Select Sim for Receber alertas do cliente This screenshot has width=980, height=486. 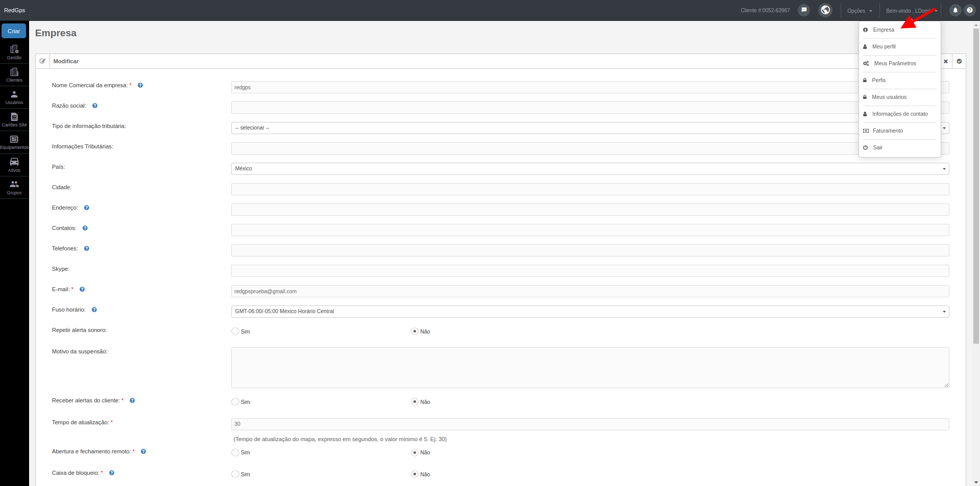point(235,402)
